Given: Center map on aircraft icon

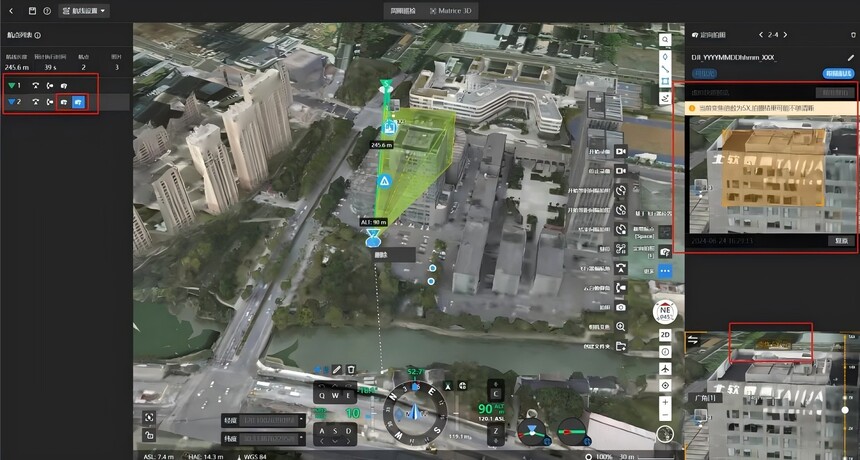Looking at the screenshot, I should (665, 368).
